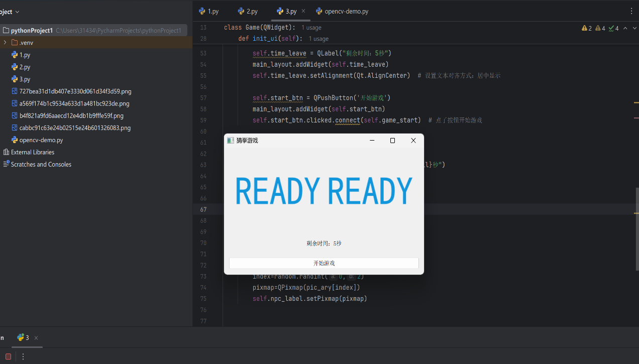
Task: Open the editor tabs three-dot menu
Action: (631, 11)
